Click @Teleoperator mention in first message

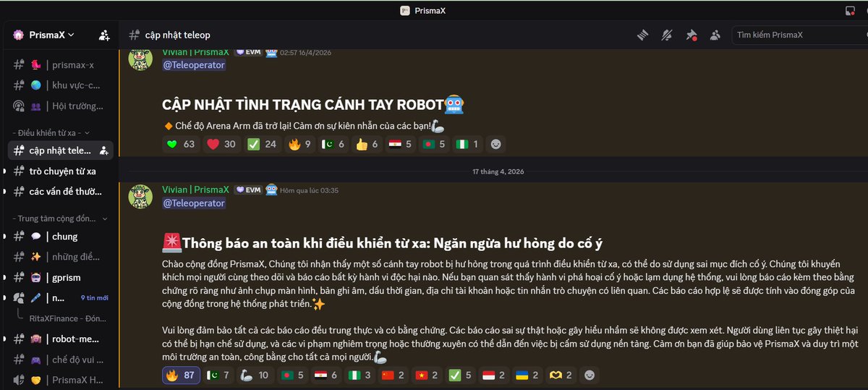(x=194, y=65)
